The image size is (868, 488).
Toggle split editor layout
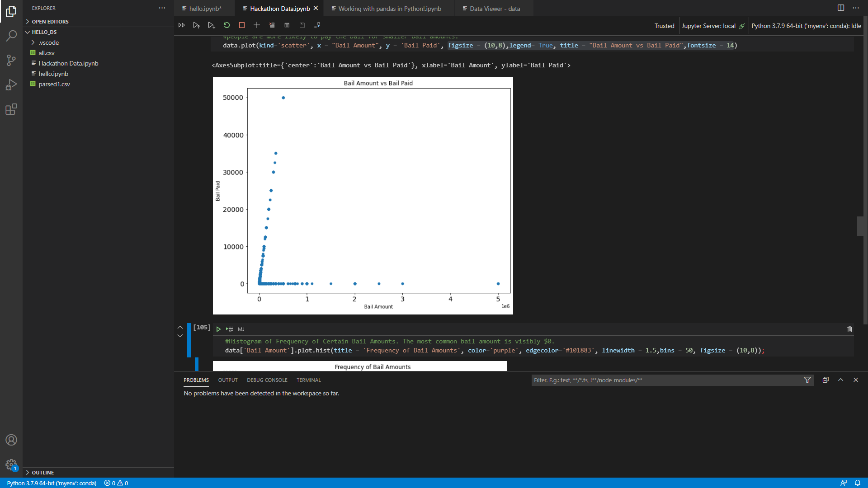click(840, 8)
